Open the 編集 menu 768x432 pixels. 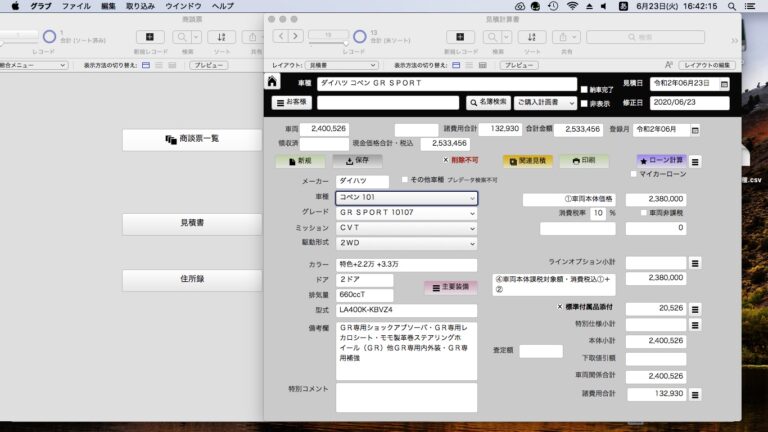(x=108, y=6)
